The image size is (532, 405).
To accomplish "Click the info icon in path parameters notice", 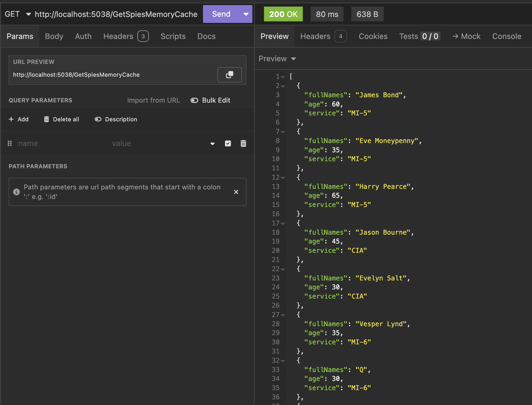I will point(16,192).
